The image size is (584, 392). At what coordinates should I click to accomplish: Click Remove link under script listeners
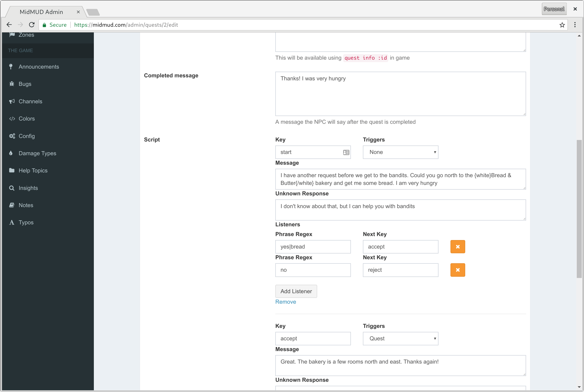[x=286, y=301]
